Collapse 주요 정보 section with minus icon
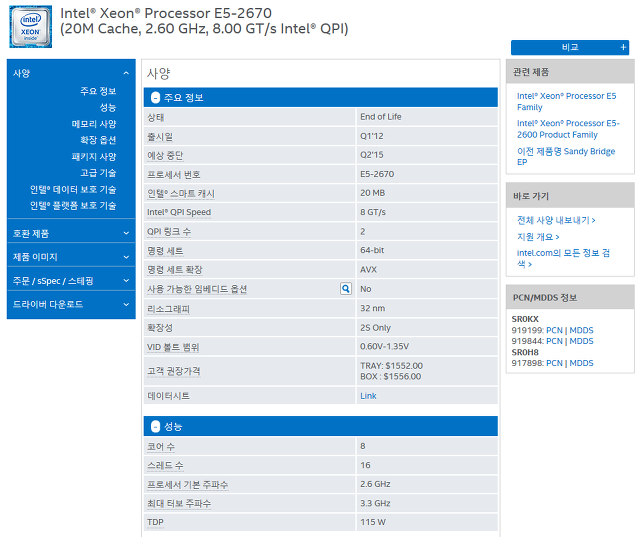The width and height of the screenshot is (640, 537). pyautogui.click(x=155, y=98)
